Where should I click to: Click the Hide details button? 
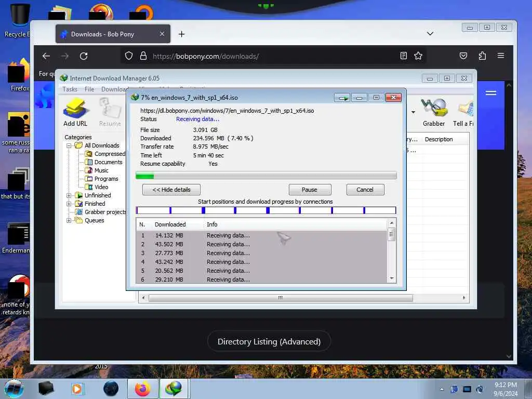click(171, 190)
